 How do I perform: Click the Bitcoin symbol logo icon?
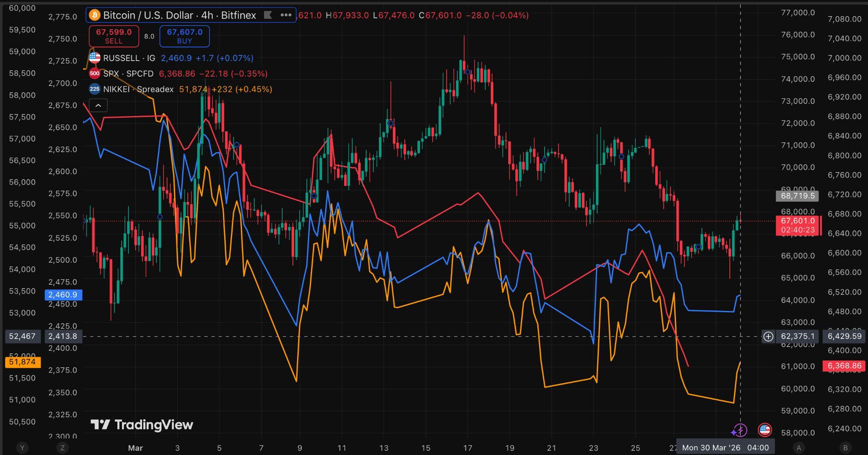click(x=94, y=15)
